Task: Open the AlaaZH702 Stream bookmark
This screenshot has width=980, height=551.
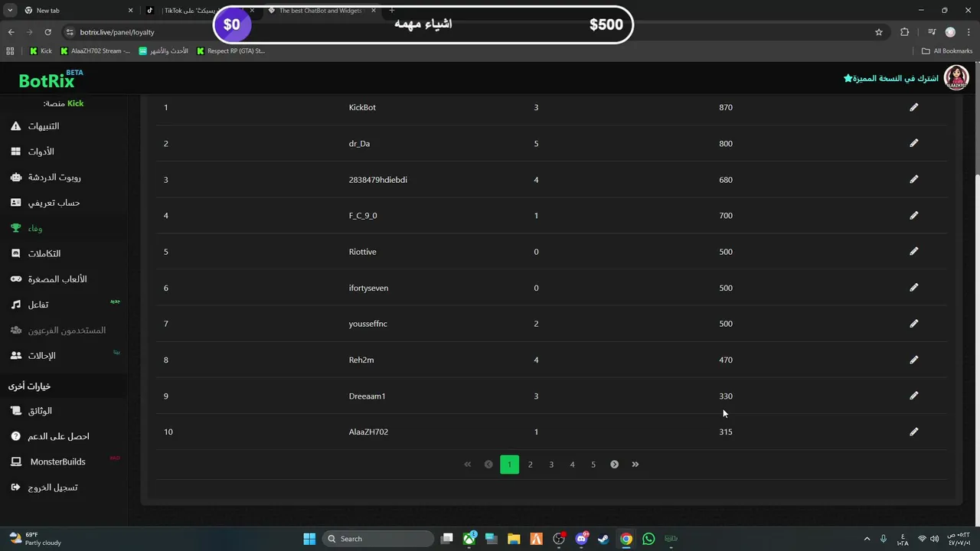Action: [95, 51]
